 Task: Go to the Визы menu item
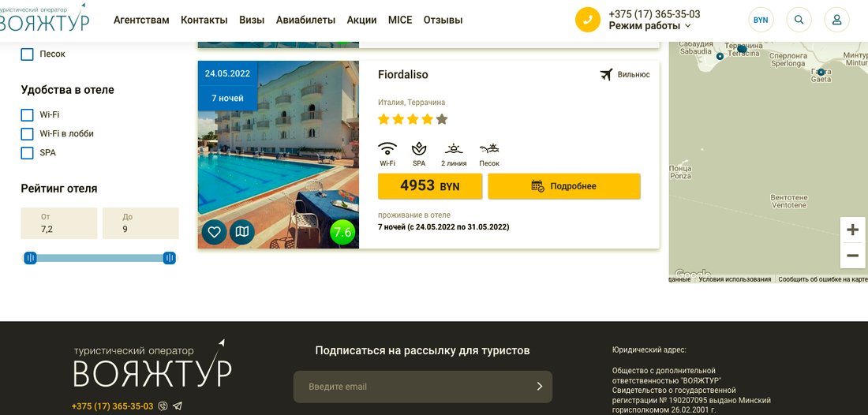[252, 20]
